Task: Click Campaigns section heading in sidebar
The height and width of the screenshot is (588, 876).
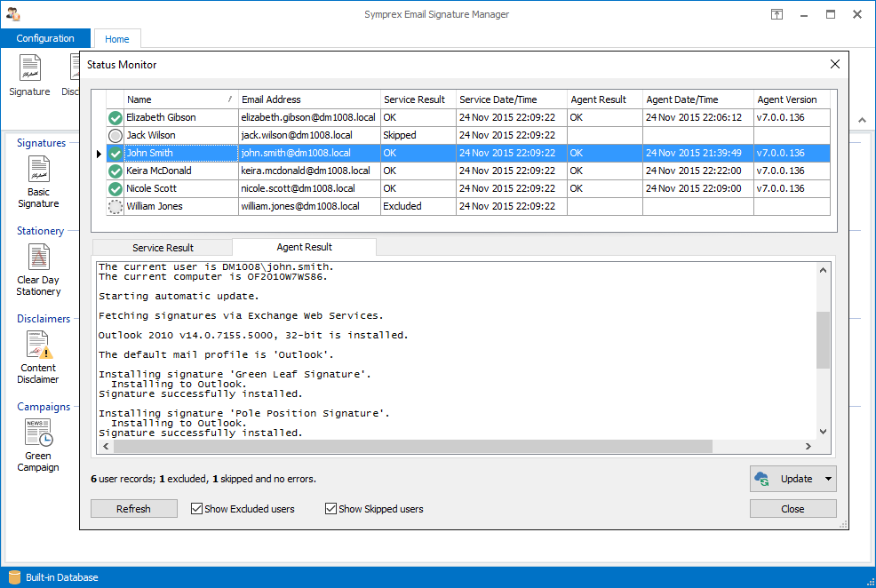Action: pos(44,407)
